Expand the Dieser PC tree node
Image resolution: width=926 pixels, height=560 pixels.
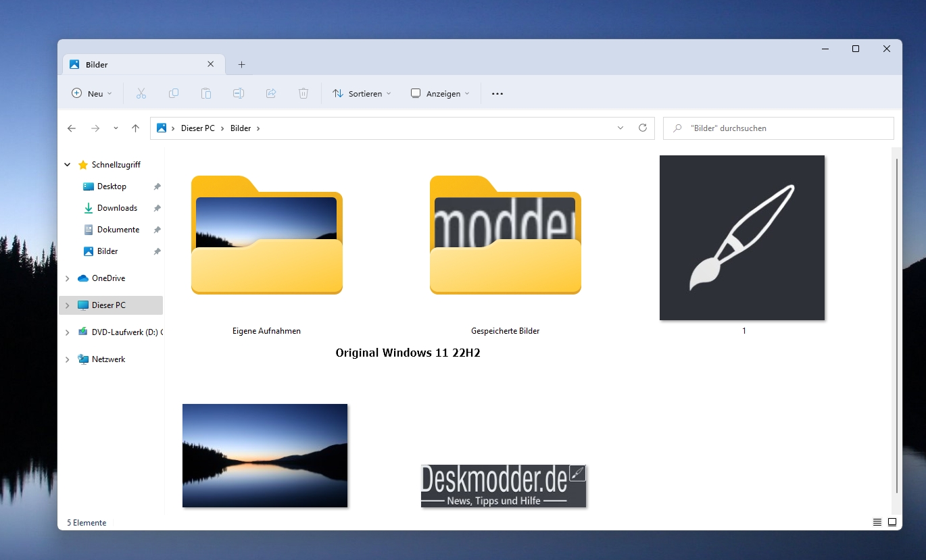click(67, 305)
